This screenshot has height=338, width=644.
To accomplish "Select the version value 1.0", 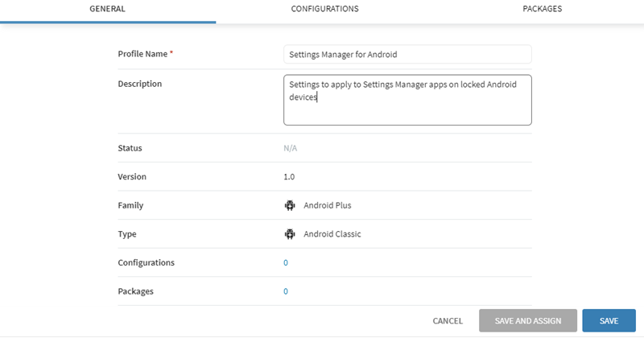I will click(x=289, y=177).
